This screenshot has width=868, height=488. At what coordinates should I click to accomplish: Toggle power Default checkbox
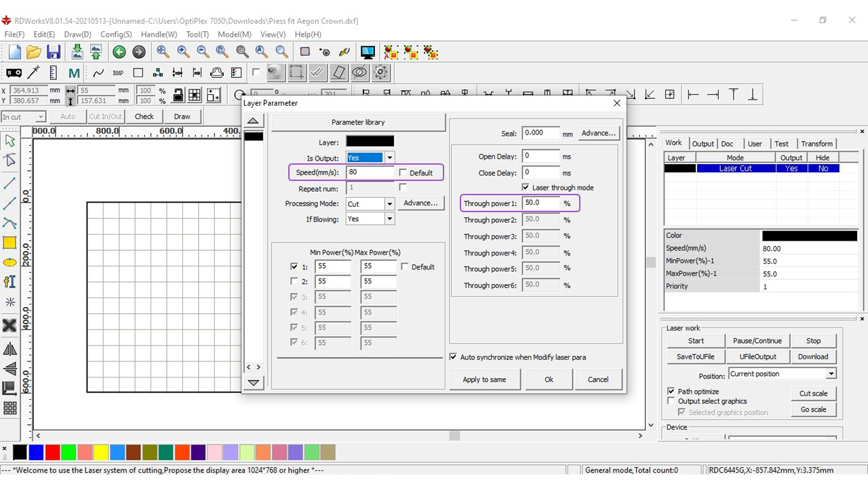(405, 267)
